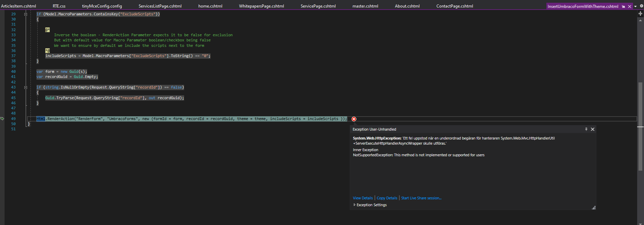Open View Details for the exception
644x225 pixels.
[363, 198]
